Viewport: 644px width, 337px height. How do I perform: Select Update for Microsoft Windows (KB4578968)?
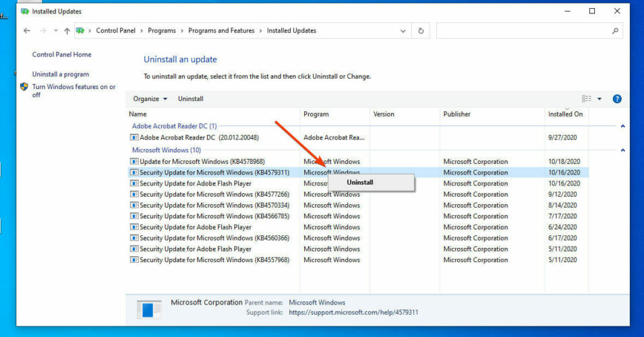[x=358, y=162]
